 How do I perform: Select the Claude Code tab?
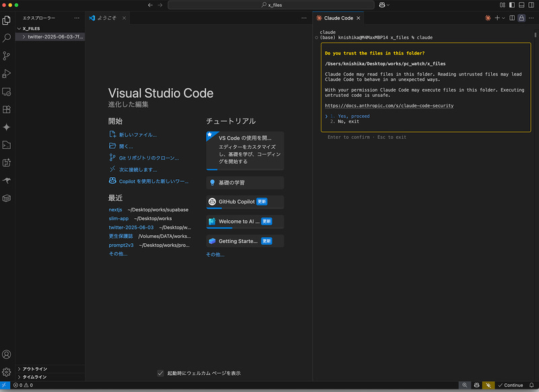pos(338,18)
